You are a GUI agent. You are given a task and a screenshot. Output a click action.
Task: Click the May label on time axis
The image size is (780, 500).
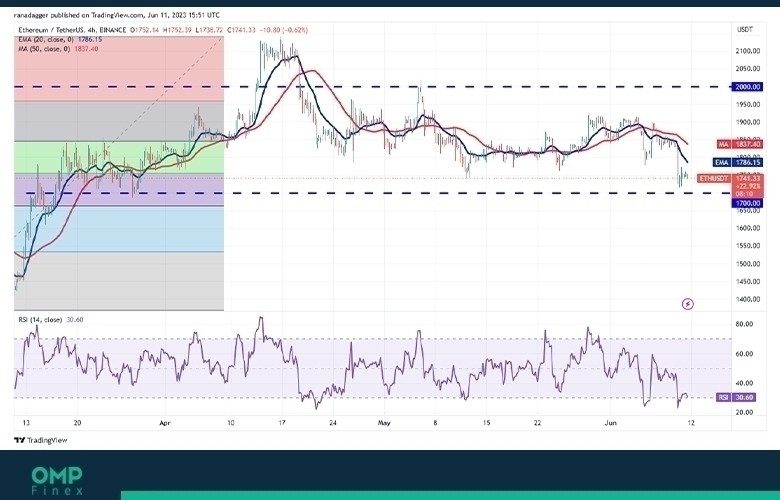384,423
